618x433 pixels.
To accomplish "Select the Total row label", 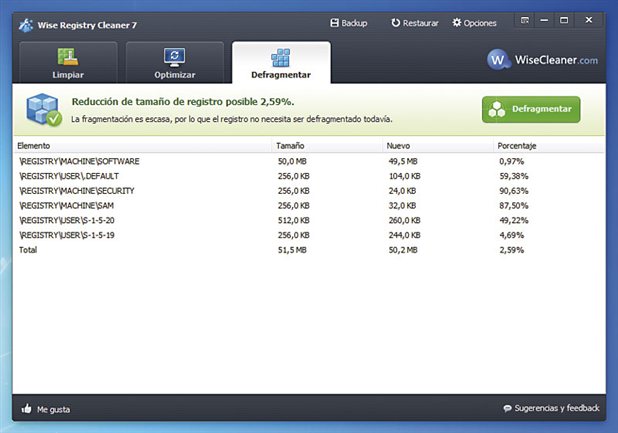I will coord(28,250).
